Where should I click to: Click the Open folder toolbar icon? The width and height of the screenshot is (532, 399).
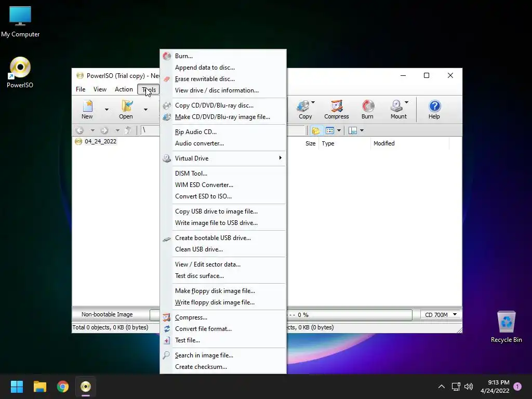point(126,109)
